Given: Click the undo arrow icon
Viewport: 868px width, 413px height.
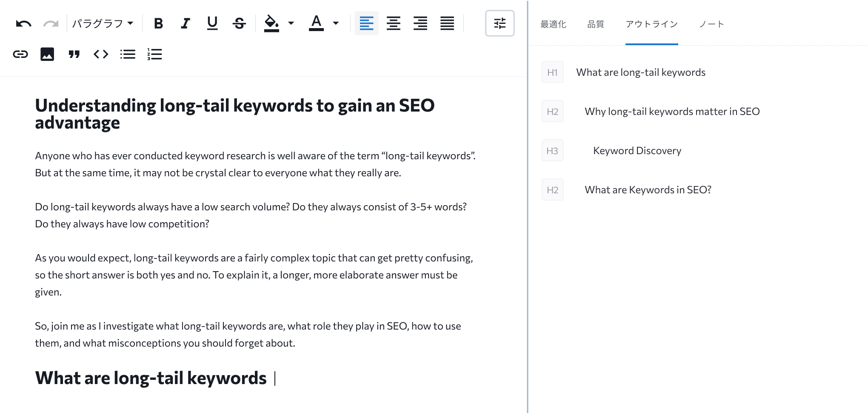Looking at the screenshot, I should pos(23,23).
